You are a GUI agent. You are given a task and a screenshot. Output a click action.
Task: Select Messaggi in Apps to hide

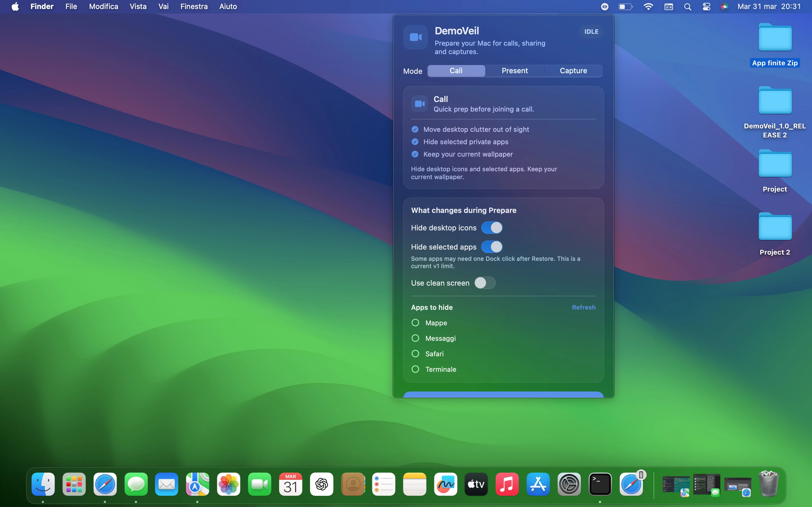point(415,338)
